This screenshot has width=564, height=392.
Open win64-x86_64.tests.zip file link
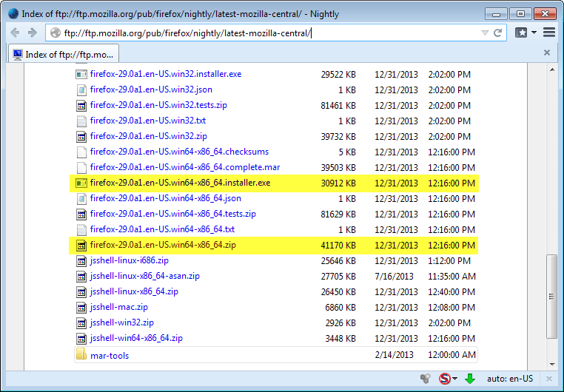coord(172,214)
